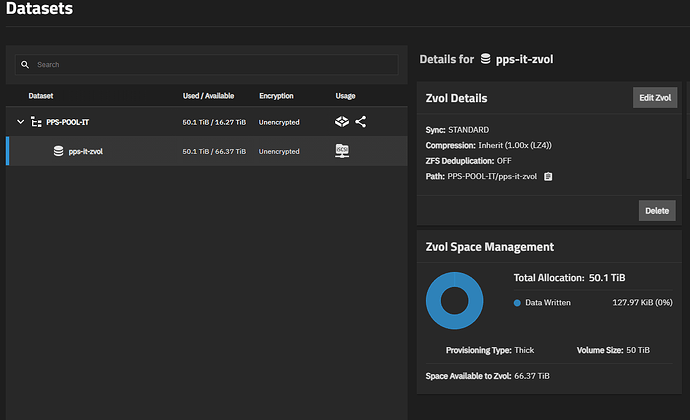
Task: Click Space Available to Zvol: 66.37 TiB
Action: click(488, 376)
